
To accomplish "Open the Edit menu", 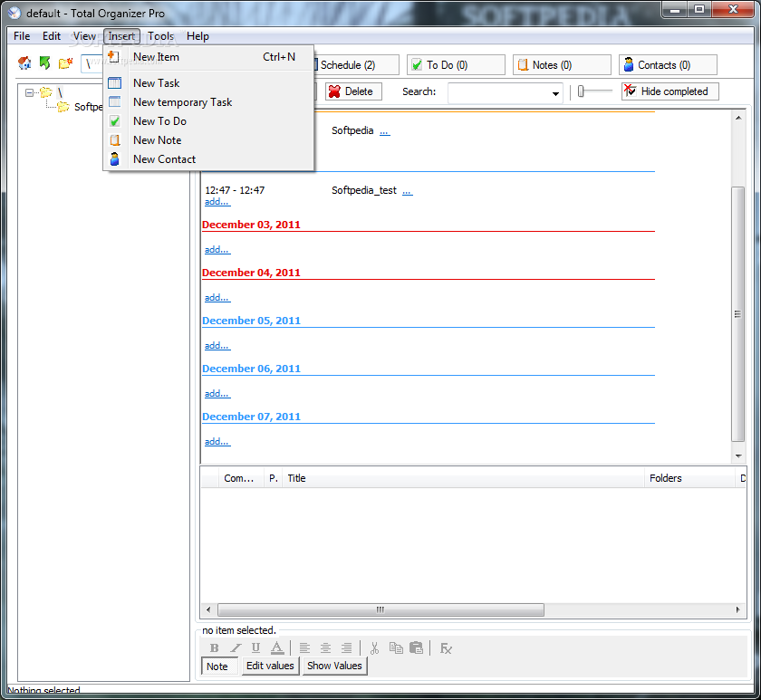I will click(x=52, y=36).
